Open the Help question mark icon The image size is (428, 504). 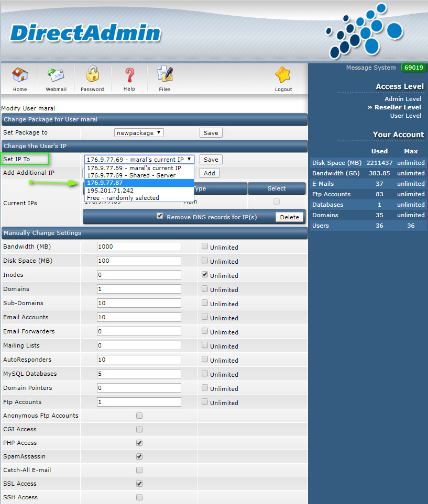tap(129, 75)
